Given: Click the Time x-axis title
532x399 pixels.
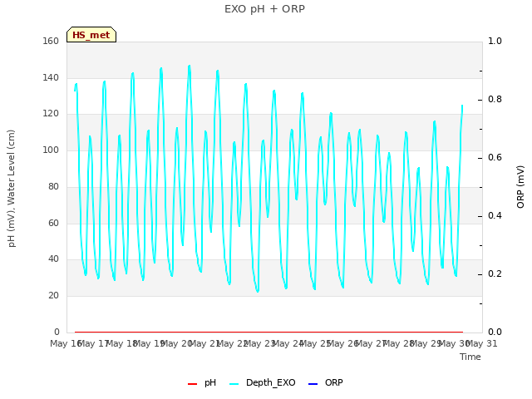Looking at the screenshot, I should coord(470,357).
